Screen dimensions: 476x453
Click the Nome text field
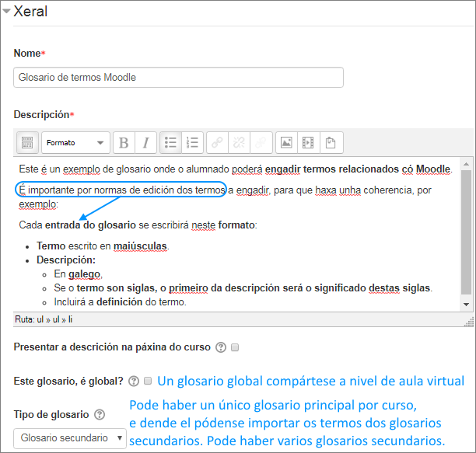click(x=179, y=78)
